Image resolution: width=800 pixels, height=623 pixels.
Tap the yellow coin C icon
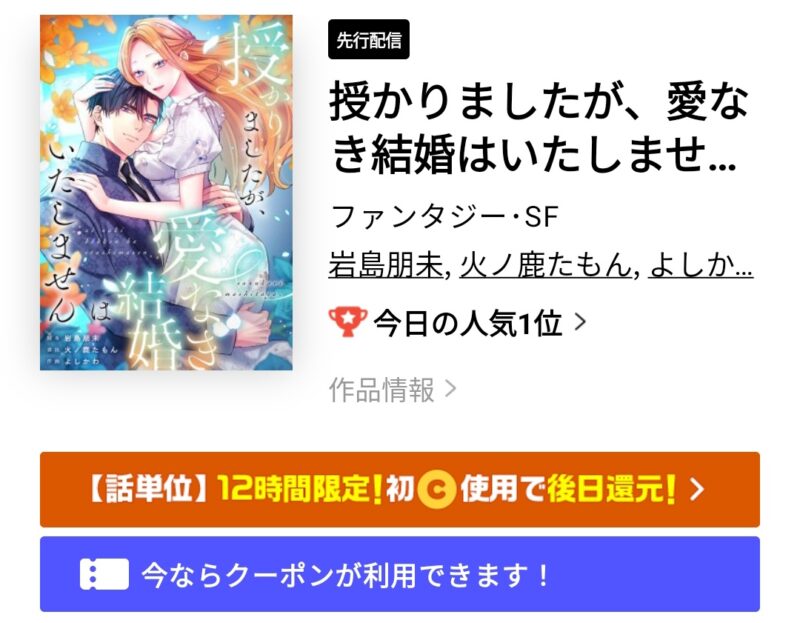point(436,490)
